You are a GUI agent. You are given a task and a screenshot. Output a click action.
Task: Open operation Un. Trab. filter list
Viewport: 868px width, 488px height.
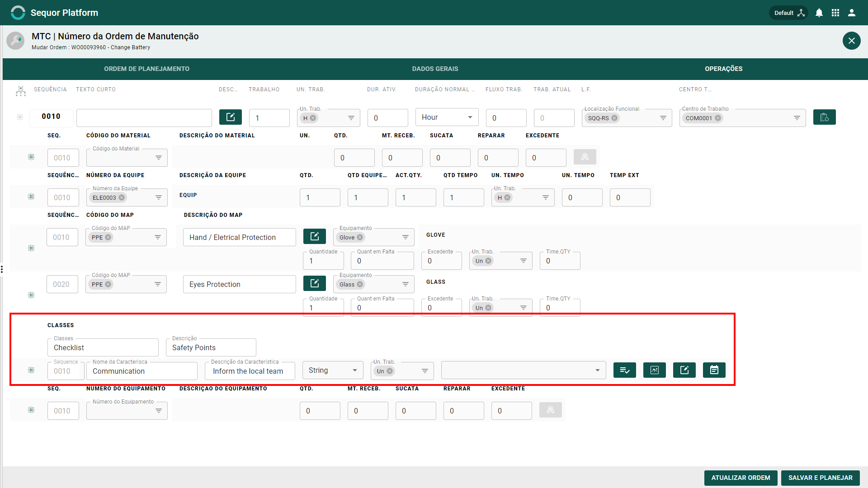tap(351, 118)
